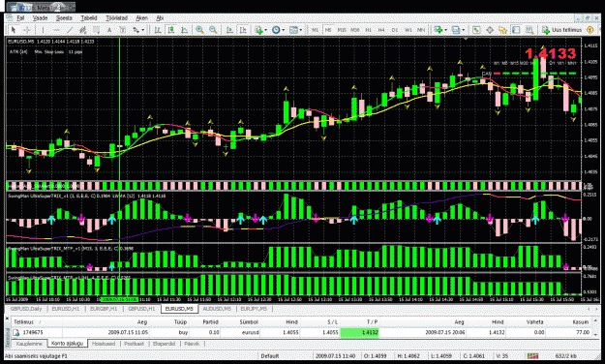Expand the profiles dropdown arrow
Image resolution: width=605 pixels, height=364 pixels.
click(x=463, y=30)
